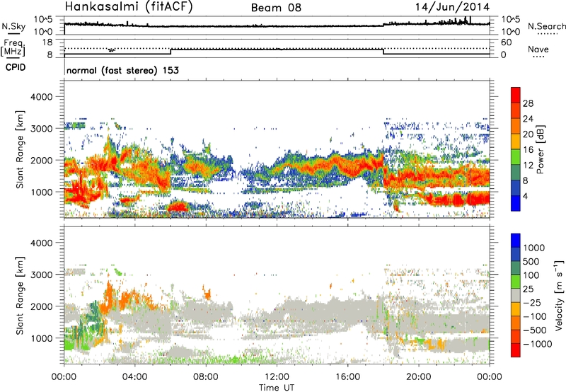
Task: Select the "Freq. [MHz]" axis label
Action: (13, 47)
